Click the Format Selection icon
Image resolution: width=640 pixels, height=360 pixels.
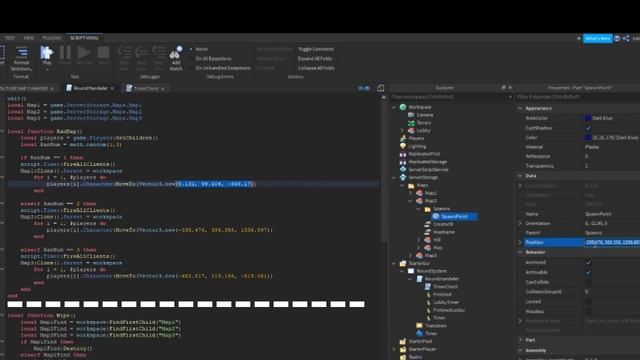(x=22, y=52)
